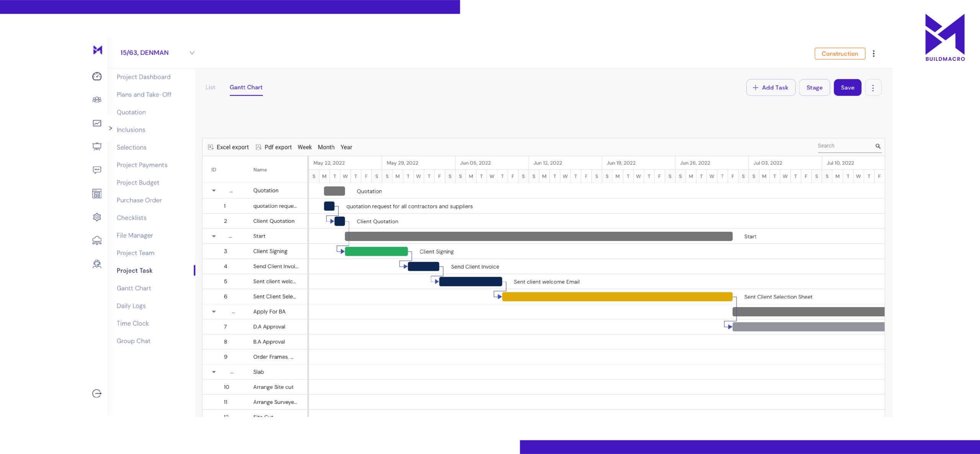Click the support headset icon in sidebar
This screenshot has width=980, height=454.
97,264
